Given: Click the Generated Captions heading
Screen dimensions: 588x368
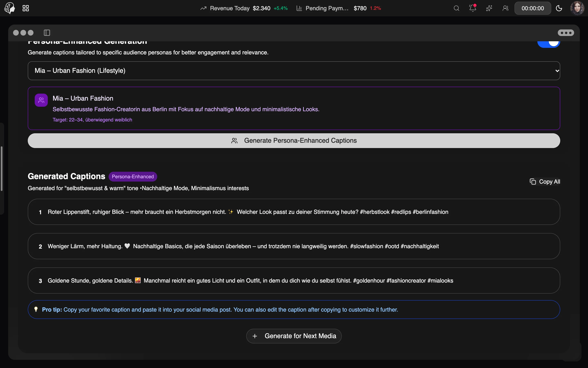Looking at the screenshot, I should (66, 176).
